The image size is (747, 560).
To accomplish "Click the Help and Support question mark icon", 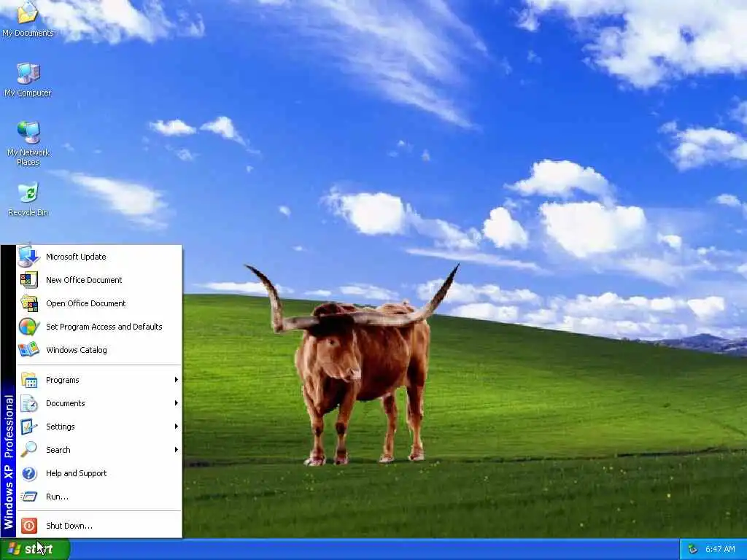I will click(x=28, y=472).
